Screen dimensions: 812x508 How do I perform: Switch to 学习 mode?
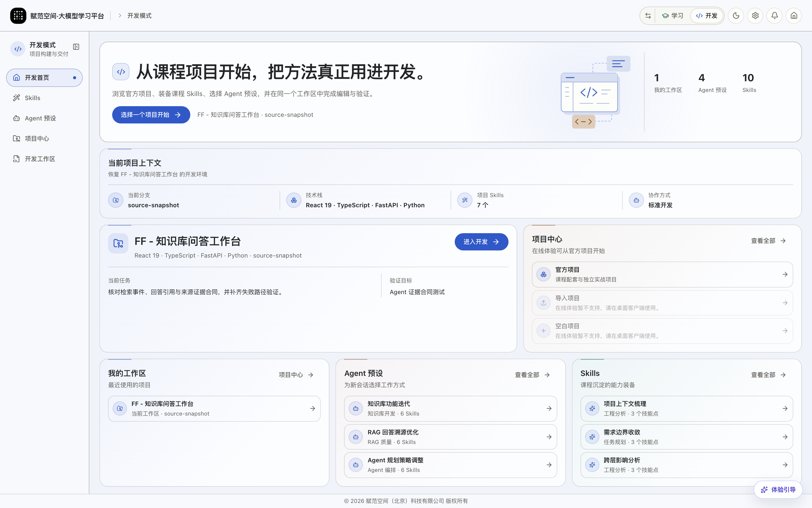click(673, 16)
